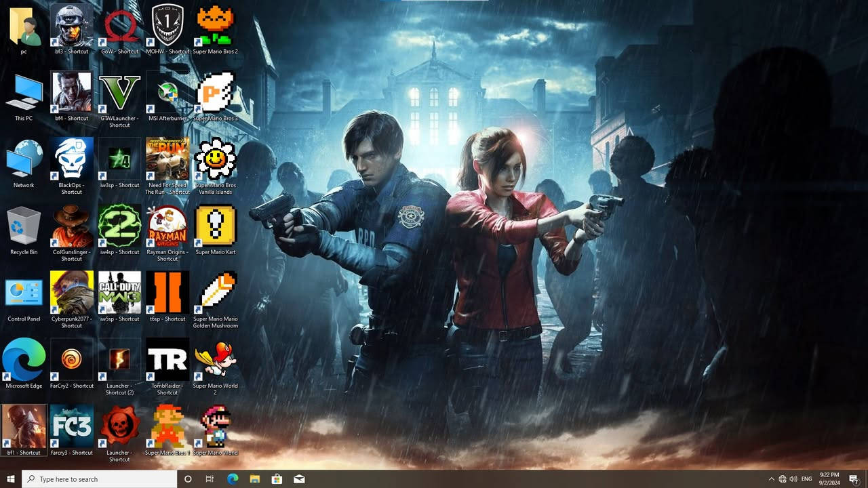Select the iw4sp - Shortcut icon
The width and height of the screenshot is (868, 488).
[x=120, y=226]
